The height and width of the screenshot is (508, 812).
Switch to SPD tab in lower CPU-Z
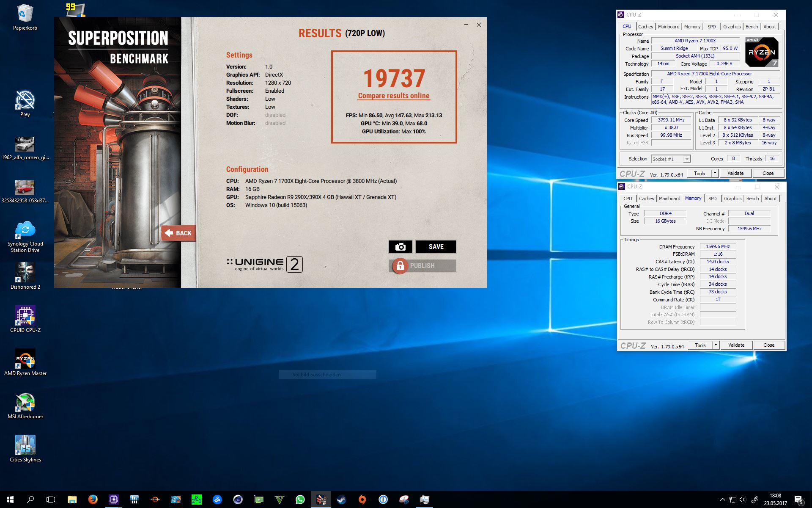tap(713, 199)
